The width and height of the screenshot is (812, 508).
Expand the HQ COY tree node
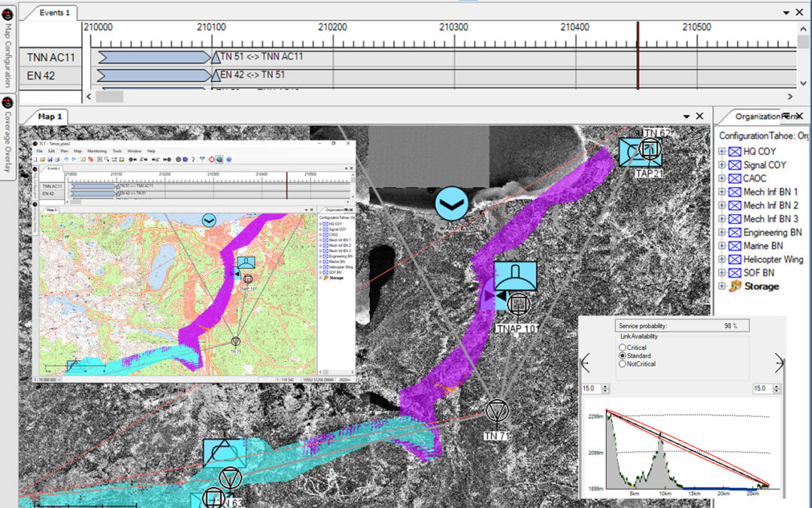click(722, 151)
